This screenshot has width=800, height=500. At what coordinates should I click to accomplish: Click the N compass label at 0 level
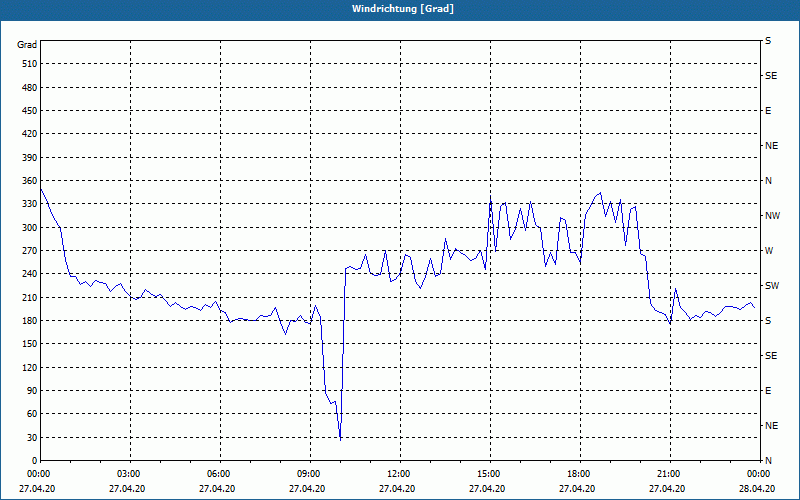coord(768,461)
